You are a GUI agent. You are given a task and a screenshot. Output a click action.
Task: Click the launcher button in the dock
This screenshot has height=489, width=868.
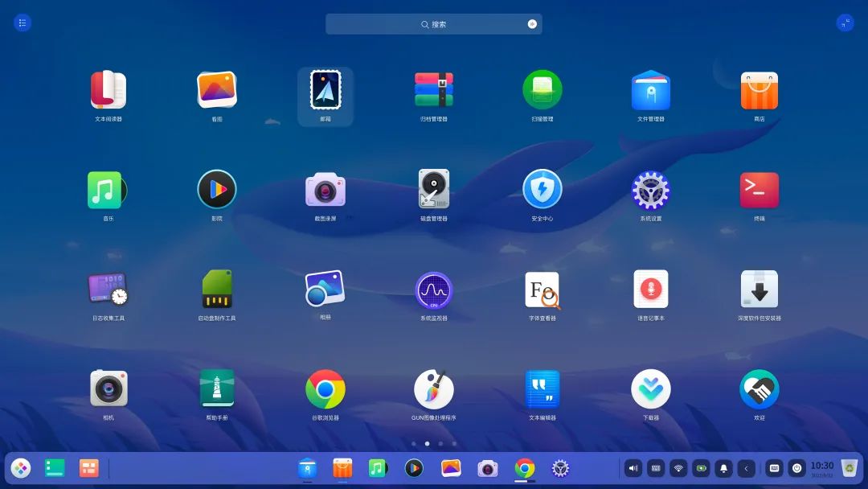pyautogui.click(x=20, y=469)
